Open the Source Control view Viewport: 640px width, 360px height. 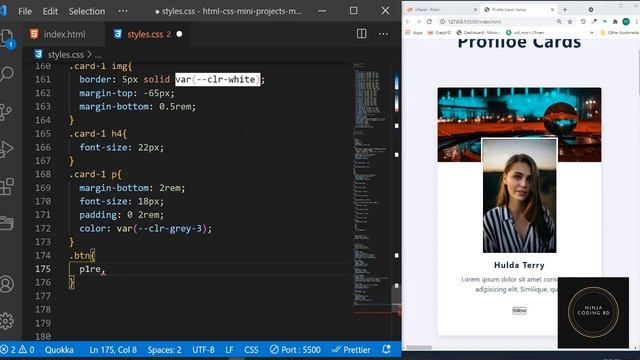tap(6, 111)
